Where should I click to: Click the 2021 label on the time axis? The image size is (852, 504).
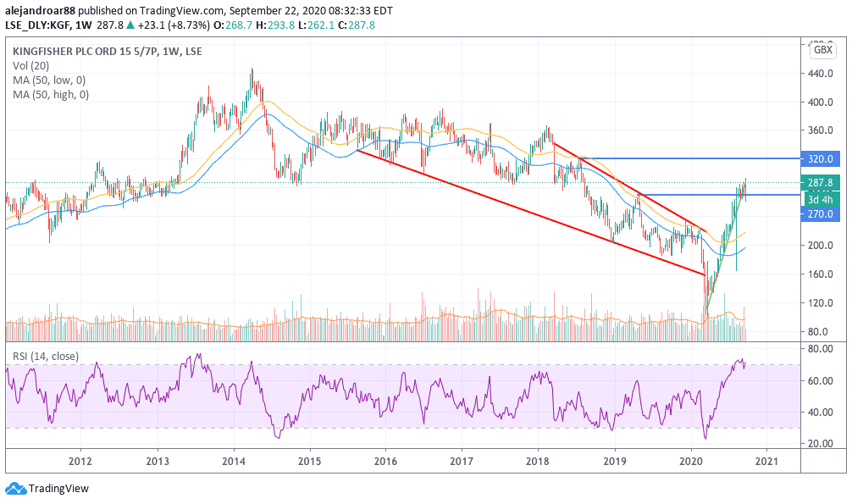tap(766, 462)
